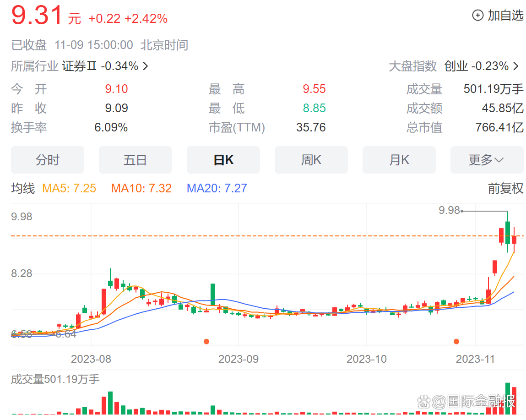Select the MA5 average line label
Screen dimensions: 526x420
69,188
